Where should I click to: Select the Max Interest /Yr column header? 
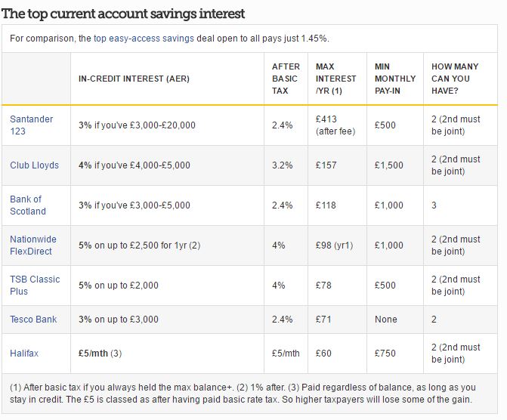coord(336,79)
